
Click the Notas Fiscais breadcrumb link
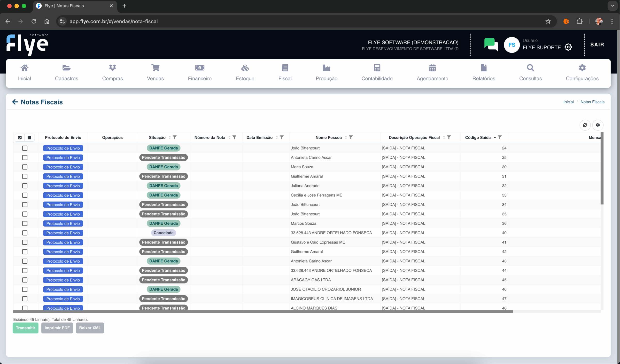(x=592, y=102)
